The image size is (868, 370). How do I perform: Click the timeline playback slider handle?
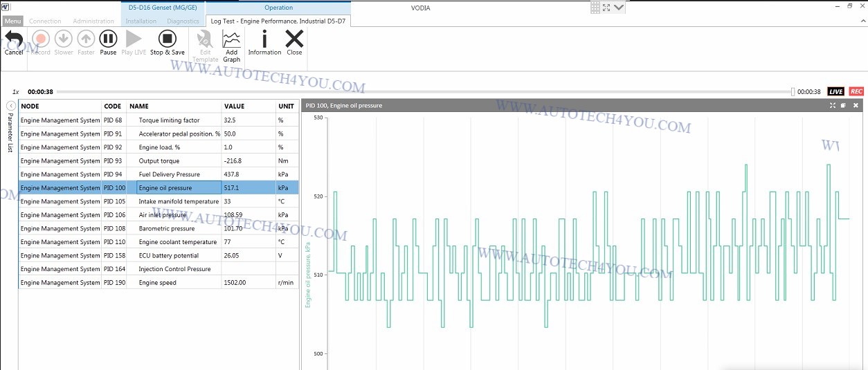(793, 92)
